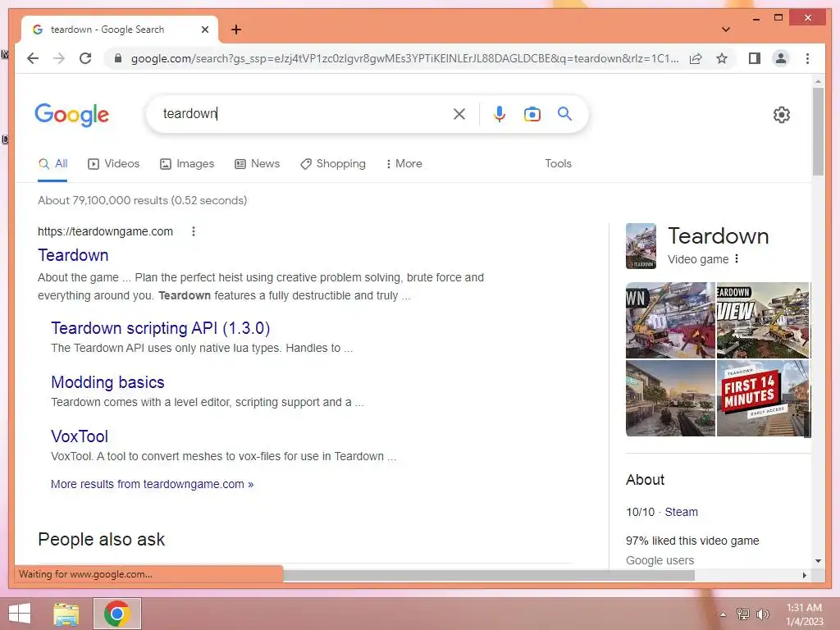
Task: Open the taskbar clock and date
Action: coord(804,614)
